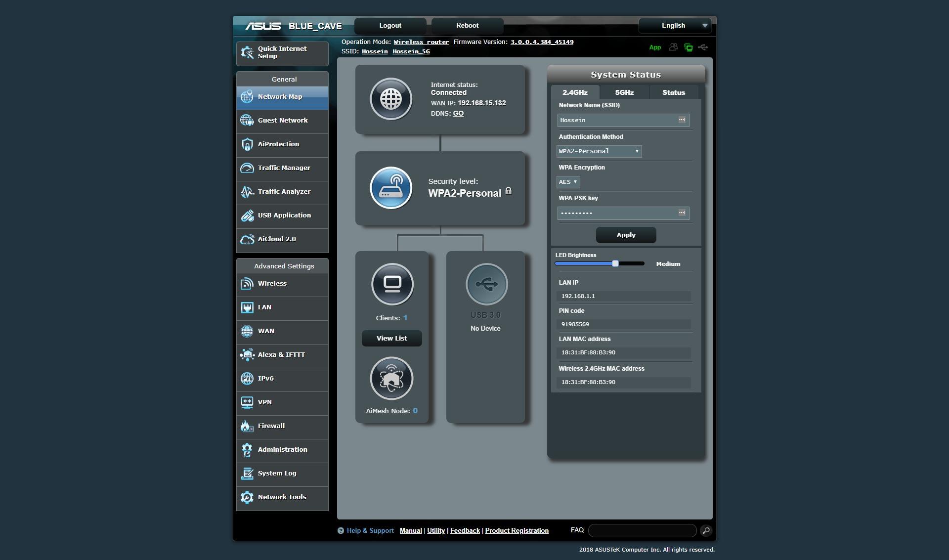The image size is (949, 560).
Task: Click the Hossein_5G SSID link
Action: 411,51
